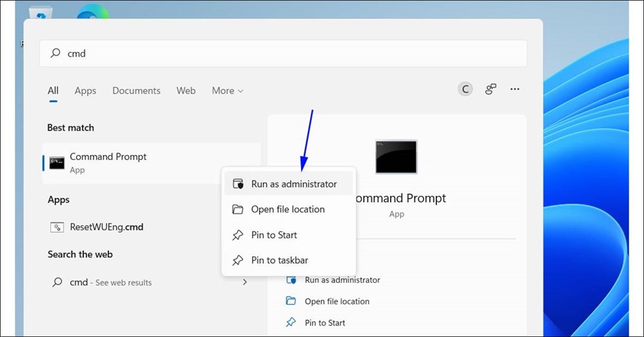Switch to the Web tab
The image size is (644, 337).
(x=186, y=91)
